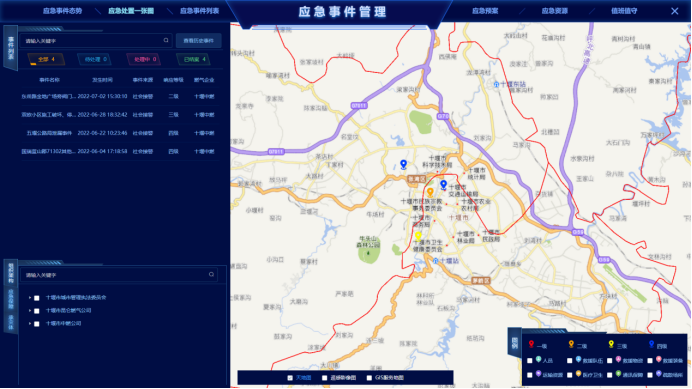Check the 医疗卫生 layer checkbox

pyautogui.click(x=570, y=375)
